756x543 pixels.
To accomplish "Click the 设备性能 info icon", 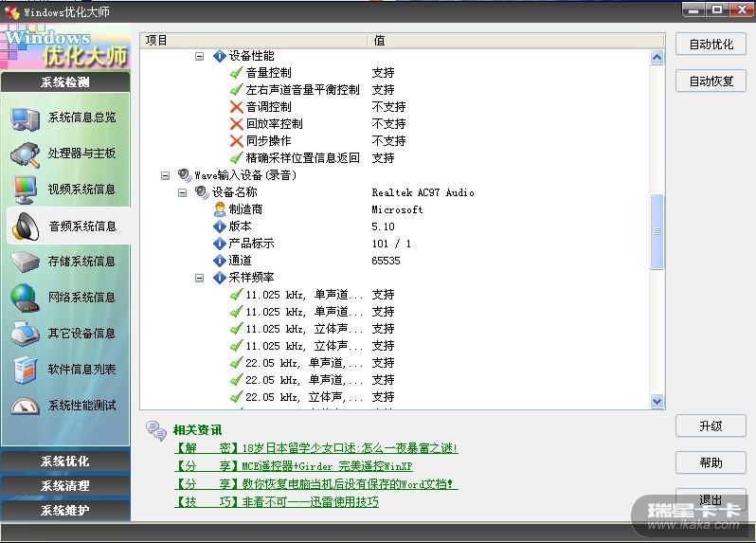I will (x=220, y=56).
